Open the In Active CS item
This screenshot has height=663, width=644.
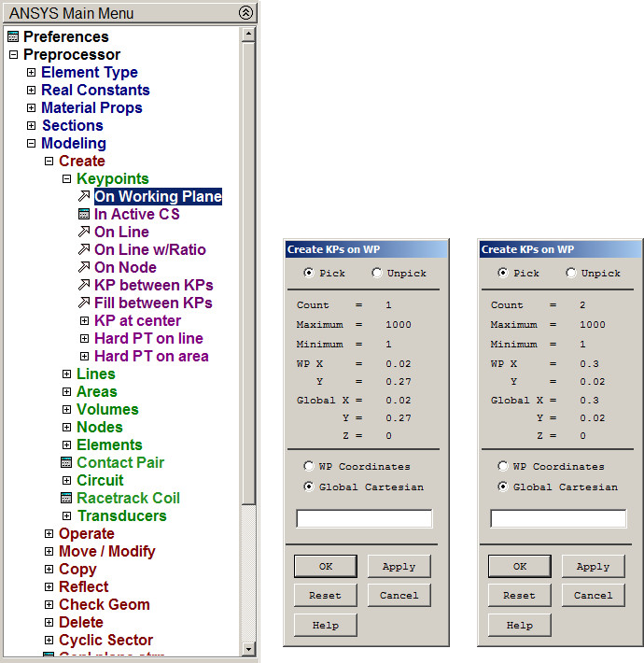click(x=137, y=215)
